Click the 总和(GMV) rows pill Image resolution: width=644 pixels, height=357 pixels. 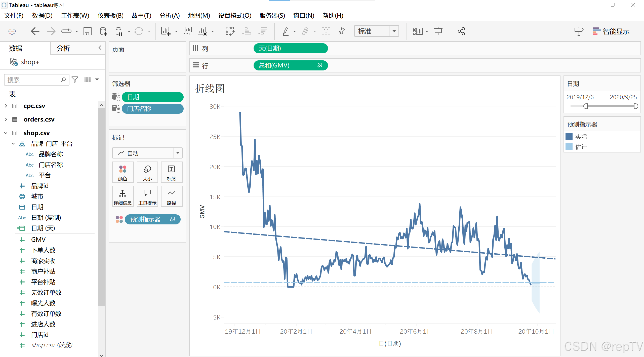point(291,65)
